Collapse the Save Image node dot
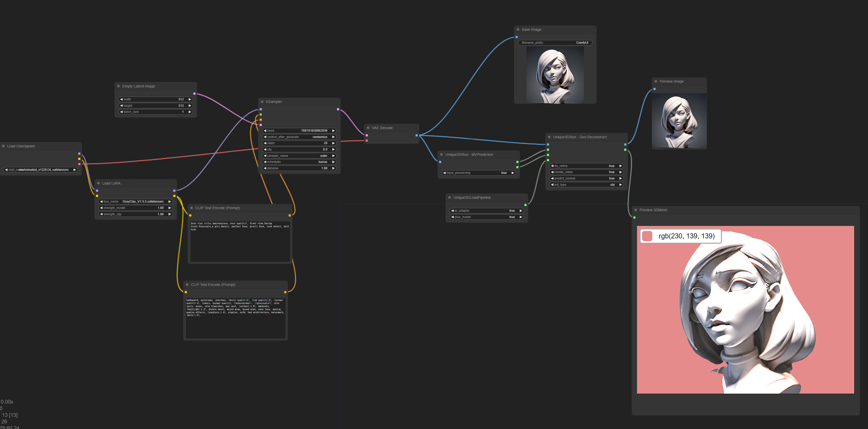 point(518,30)
